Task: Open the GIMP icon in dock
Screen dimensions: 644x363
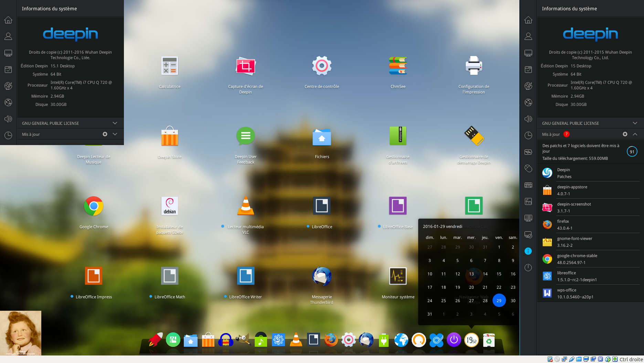Action: coord(243,340)
